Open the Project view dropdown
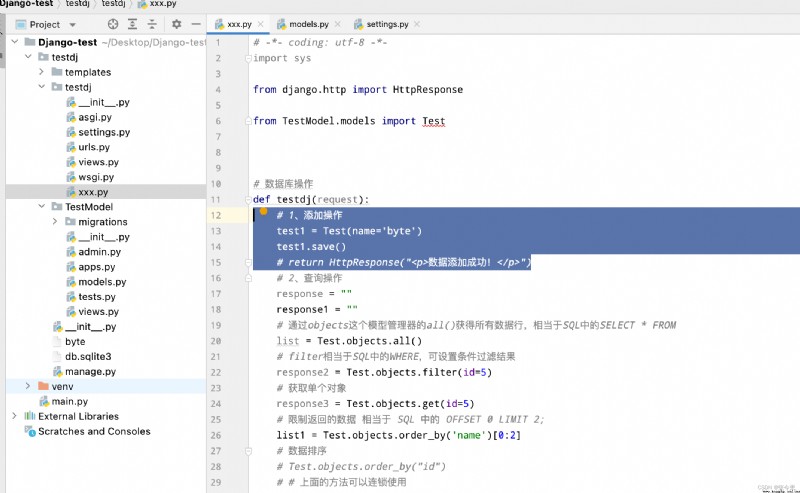800x493 pixels. pos(72,24)
